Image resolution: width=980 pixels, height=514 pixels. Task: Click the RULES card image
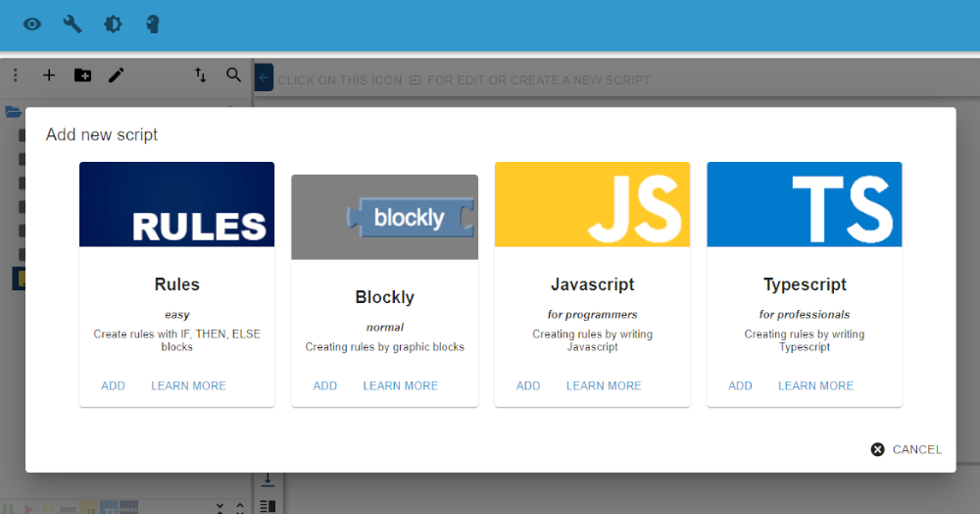point(176,204)
